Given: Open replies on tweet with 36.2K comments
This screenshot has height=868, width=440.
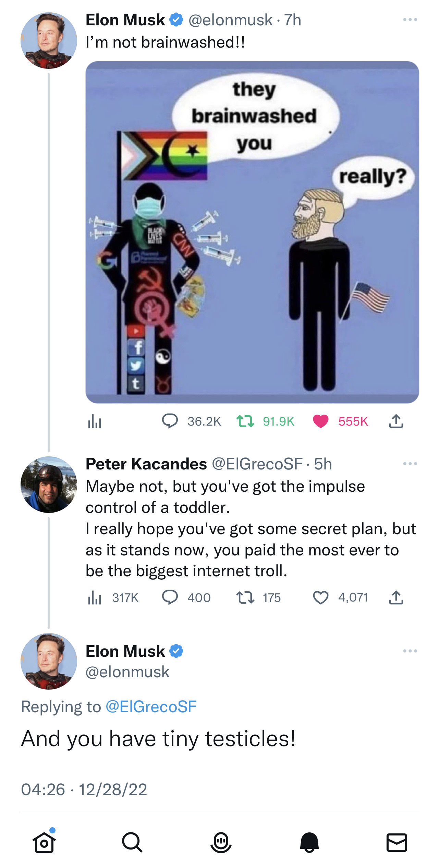Looking at the screenshot, I should click(x=170, y=421).
